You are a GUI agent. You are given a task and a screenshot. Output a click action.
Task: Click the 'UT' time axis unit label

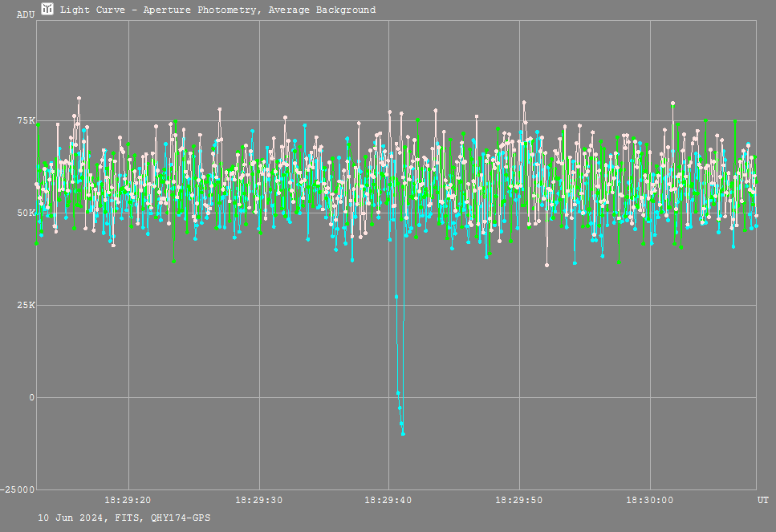(763, 501)
